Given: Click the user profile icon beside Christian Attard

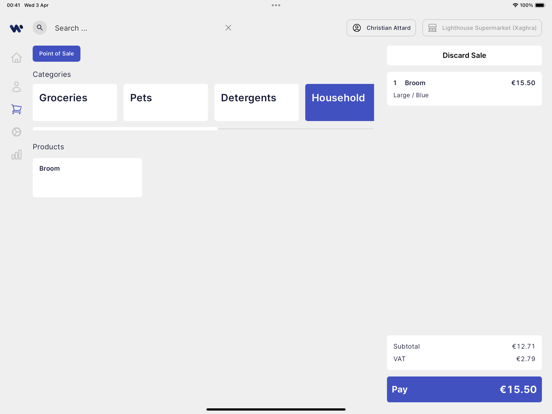Looking at the screenshot, I should point(357,28).
